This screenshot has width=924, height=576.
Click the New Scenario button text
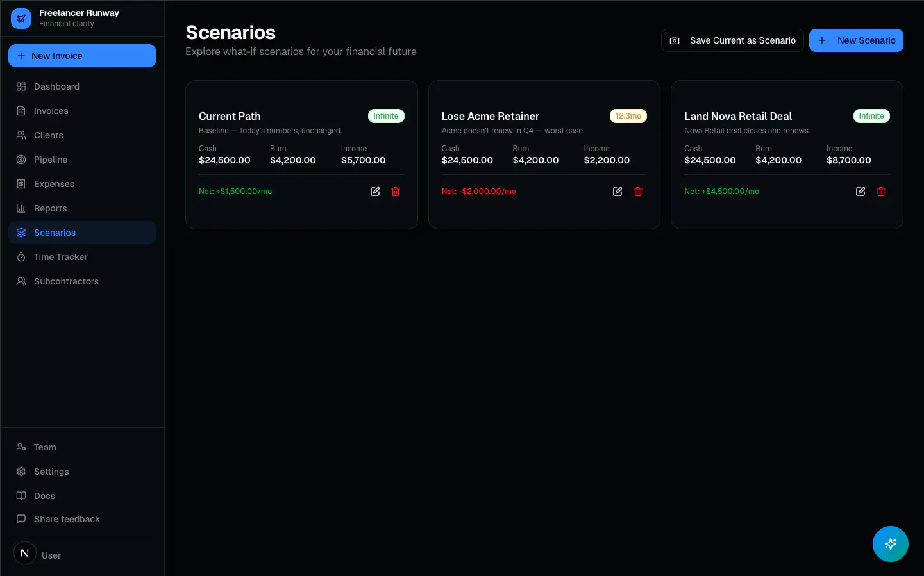[x=866, y=40]
